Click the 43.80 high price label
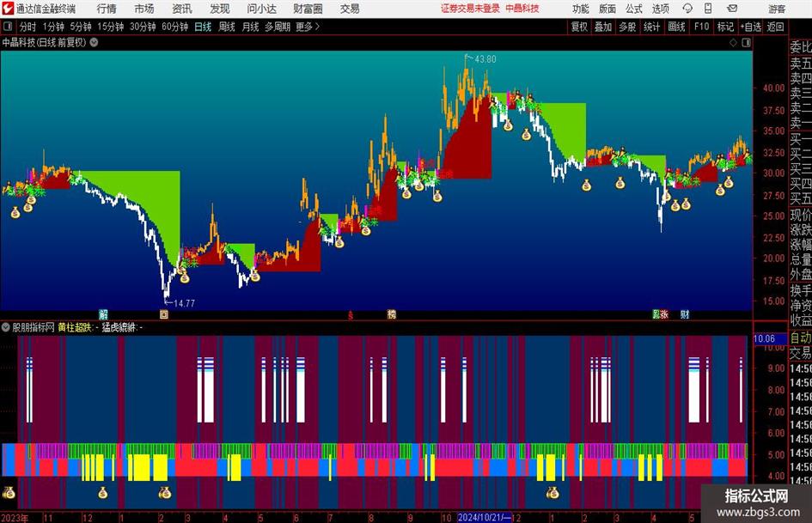 coord(485,59)
